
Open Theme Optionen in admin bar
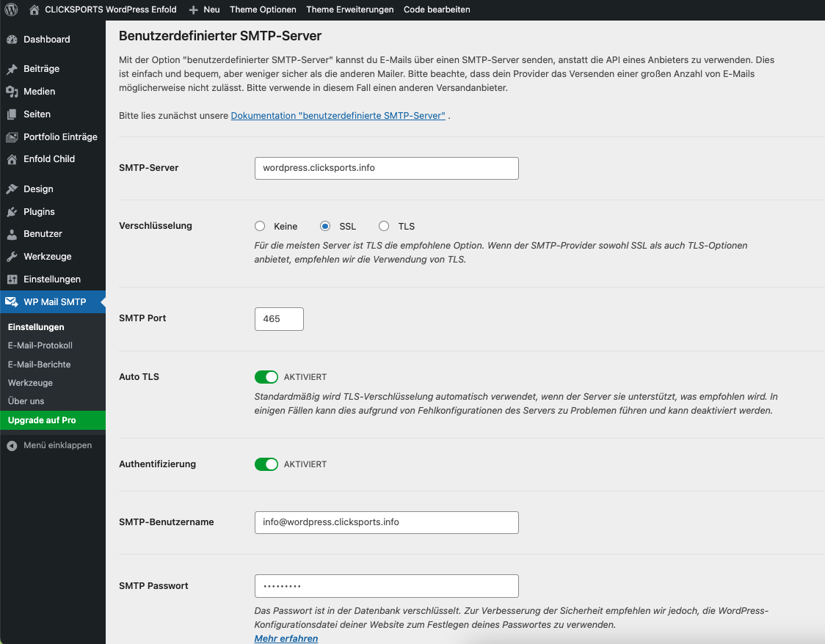263,10
